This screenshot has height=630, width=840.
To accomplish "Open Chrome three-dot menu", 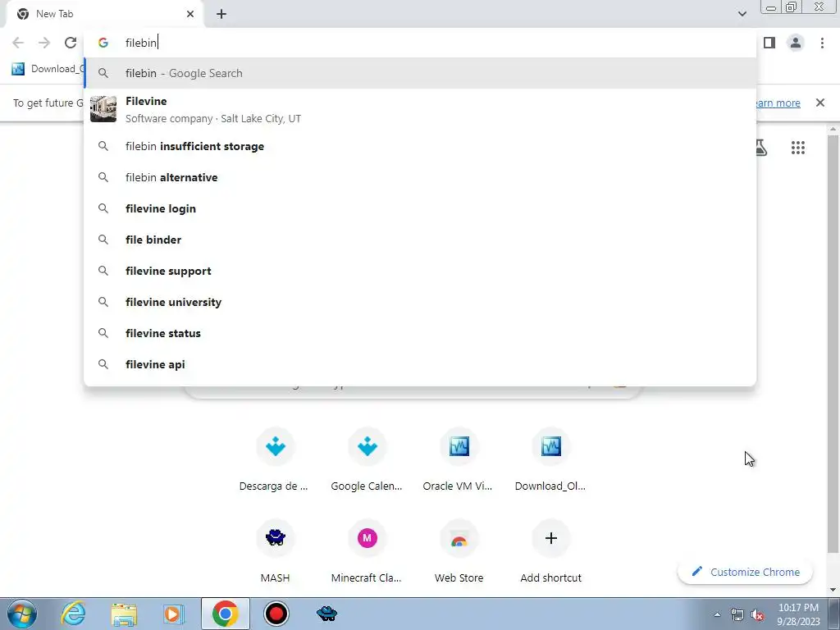I will click(x=822, y=43).
